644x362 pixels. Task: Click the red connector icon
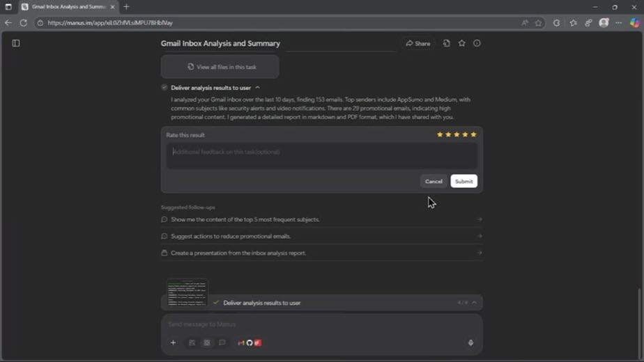[x=258, y=343]
